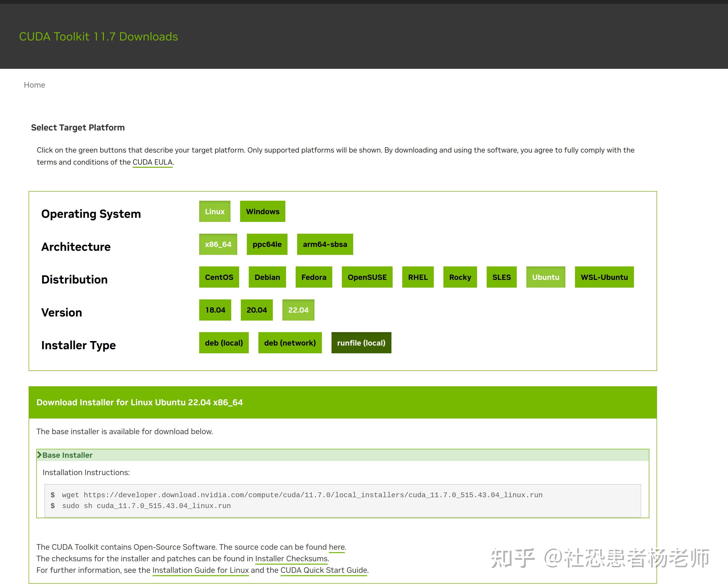
Task: Open Installer Checksums link
Action: [291, 558]
